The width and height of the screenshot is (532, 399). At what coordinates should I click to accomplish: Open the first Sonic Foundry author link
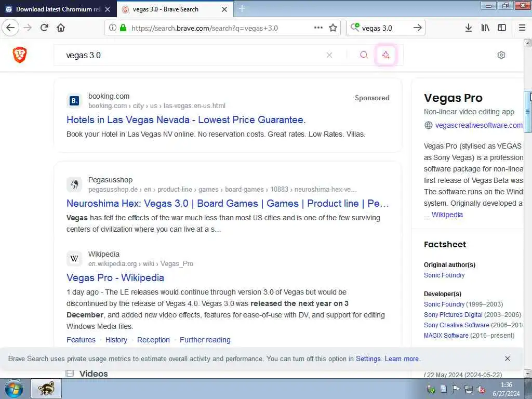444,275
